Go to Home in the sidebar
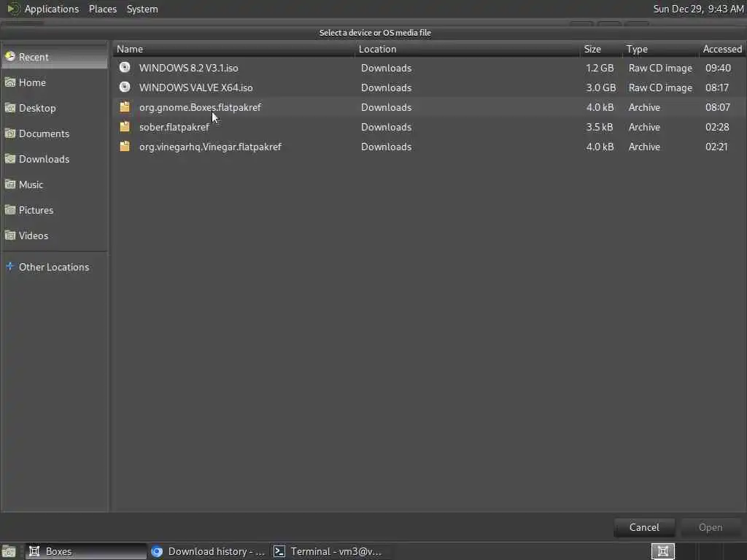Viewport: 747px width, 560px height. (x=54, y=82)
